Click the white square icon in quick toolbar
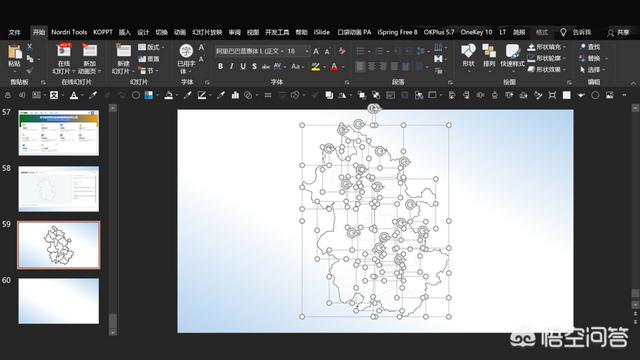640x360 pixels. tap(567, 95)
